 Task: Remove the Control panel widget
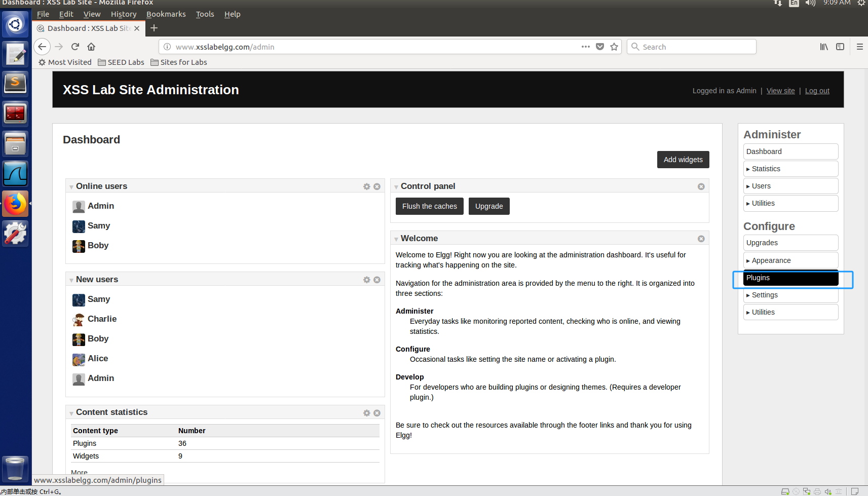[x=701, y=186]
